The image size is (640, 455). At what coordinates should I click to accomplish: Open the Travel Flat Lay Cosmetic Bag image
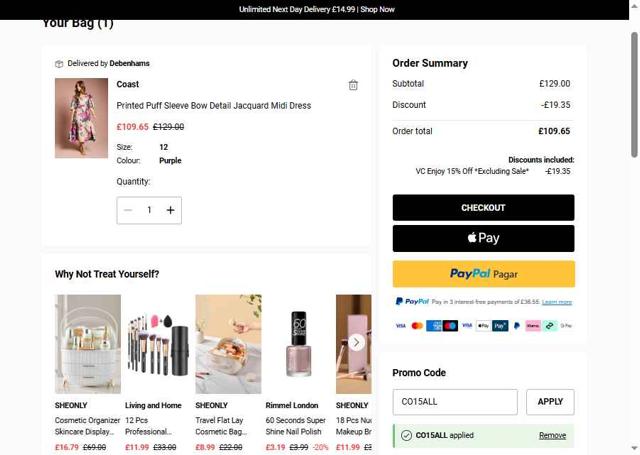coord(228,344)
